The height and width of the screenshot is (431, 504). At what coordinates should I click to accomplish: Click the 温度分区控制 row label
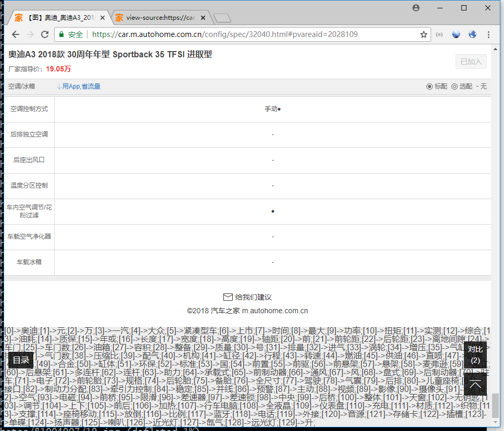[x=29, y=186]
